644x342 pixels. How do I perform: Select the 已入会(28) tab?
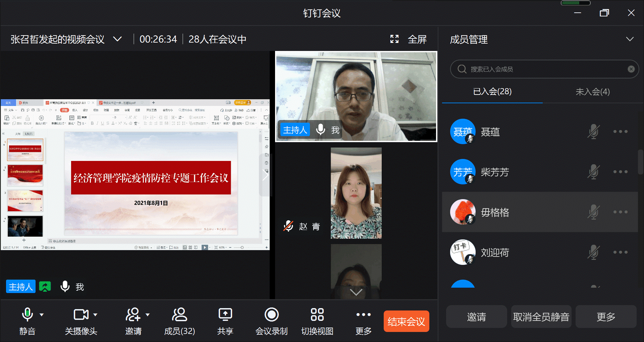pyautogui.click(x=492, y=92)
